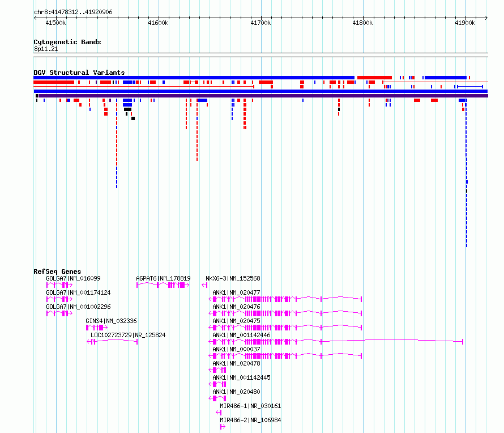Select the ANK1|NM_001142445 transcript label
The height and width of the screenshot is (433, 504).
(x=241, y=377)
